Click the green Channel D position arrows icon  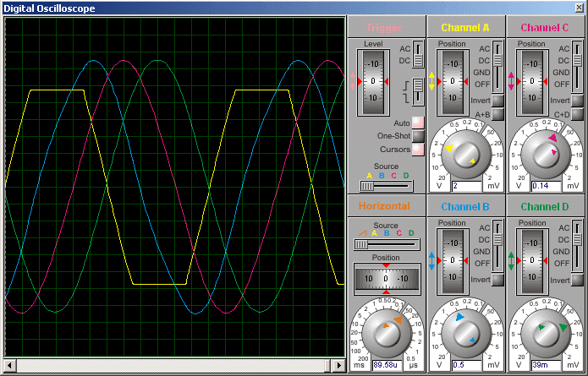511,260
